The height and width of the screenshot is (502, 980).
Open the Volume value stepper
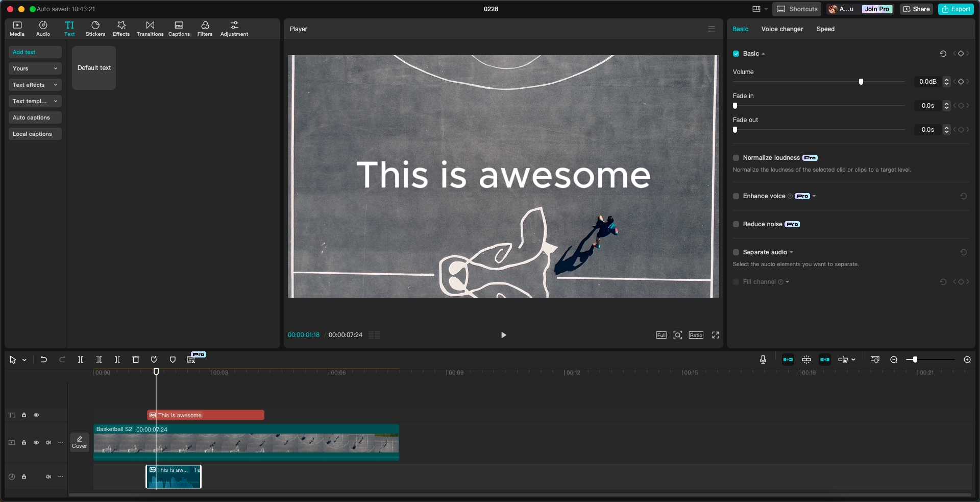click(x=947, y=82)
